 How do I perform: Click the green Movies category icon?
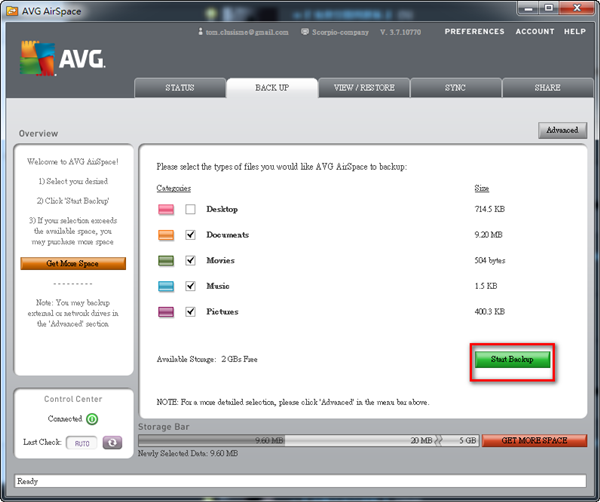pos(166,261)
